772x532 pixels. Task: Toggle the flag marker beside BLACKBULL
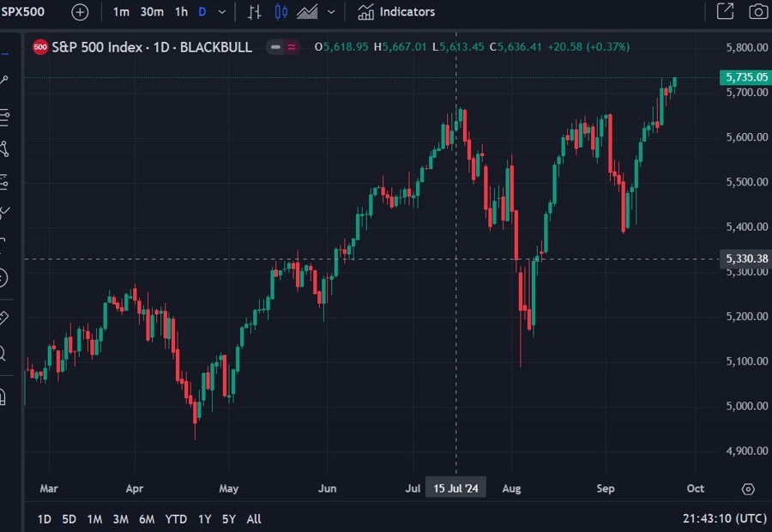pos(274,47)
